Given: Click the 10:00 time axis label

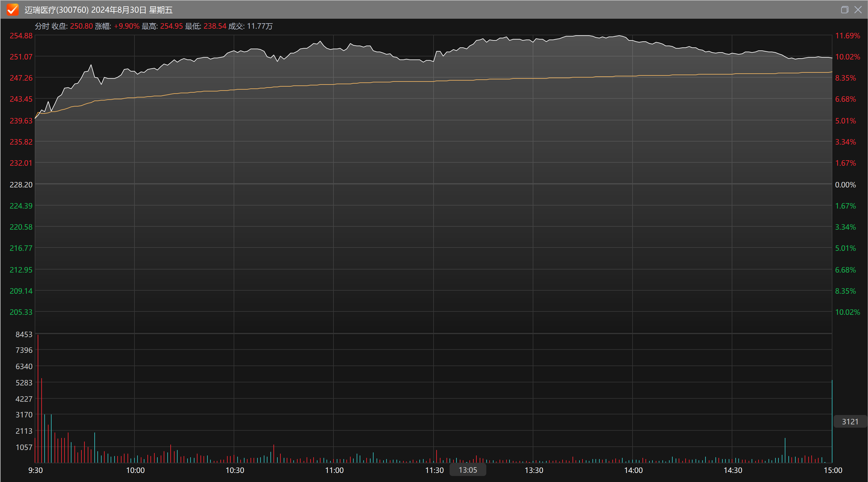Looking at the screenshot, I should tap(135, 470).
